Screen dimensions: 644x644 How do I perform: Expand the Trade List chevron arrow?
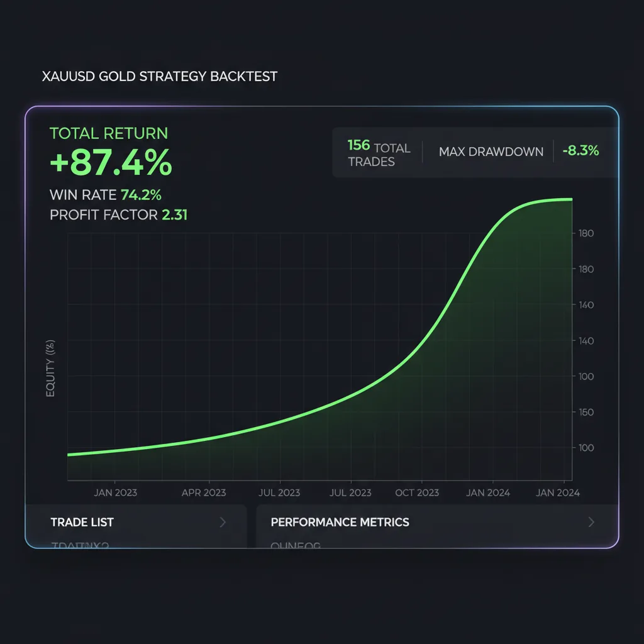[x=222, y=522]
